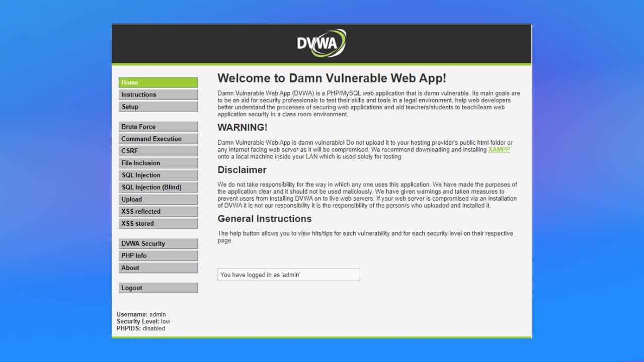Click the 'PHPIDS: disabled' status text
The image size is (644, 362).
click(x=141, y=328)
